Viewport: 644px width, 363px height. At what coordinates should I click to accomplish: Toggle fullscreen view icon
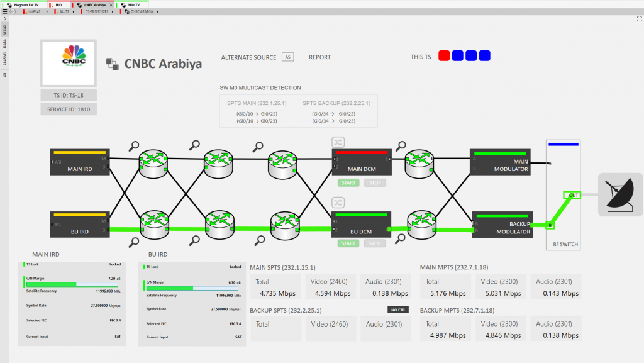(x=639, y=19)
